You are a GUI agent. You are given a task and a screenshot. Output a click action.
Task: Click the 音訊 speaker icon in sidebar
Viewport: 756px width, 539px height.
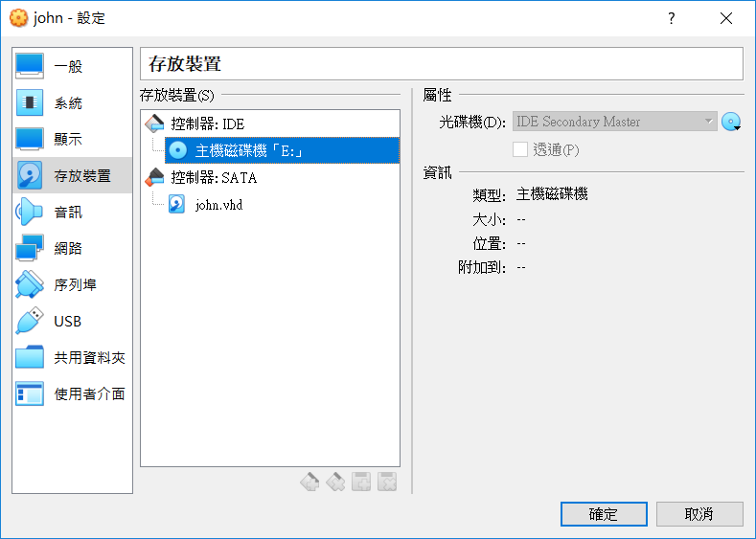tap(30, 212)
